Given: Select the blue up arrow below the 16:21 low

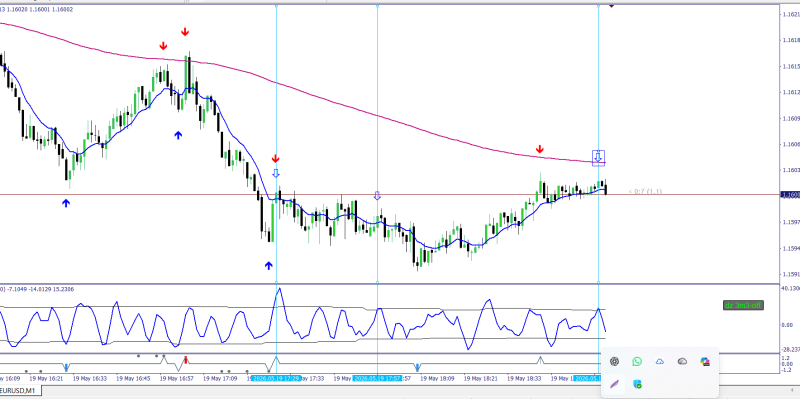Looking at the screenshot, I should click(x=66, y=203).
